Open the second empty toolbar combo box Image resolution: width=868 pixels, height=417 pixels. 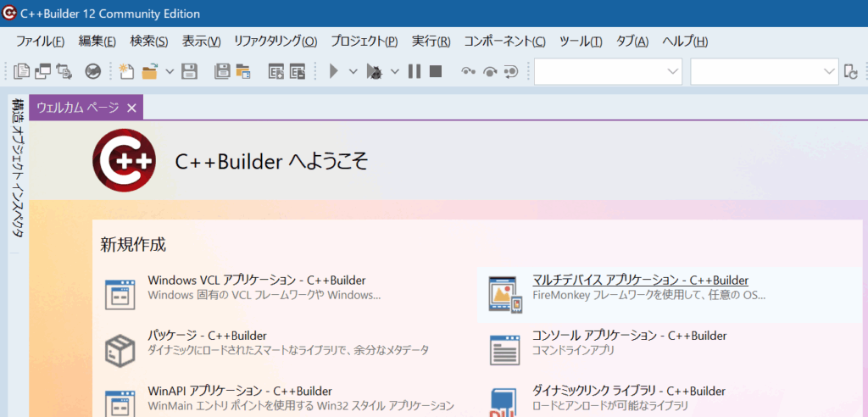[x=765, y=72]
